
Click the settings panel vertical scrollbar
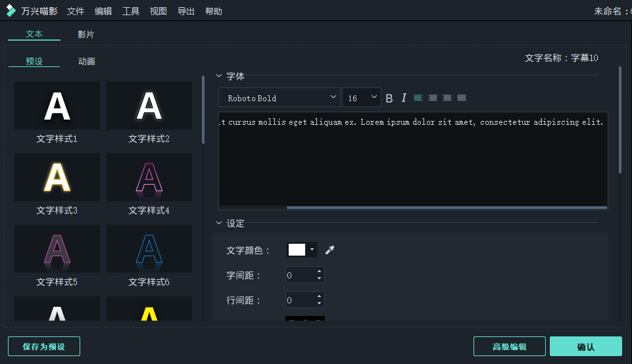click(x=620, y=120)
